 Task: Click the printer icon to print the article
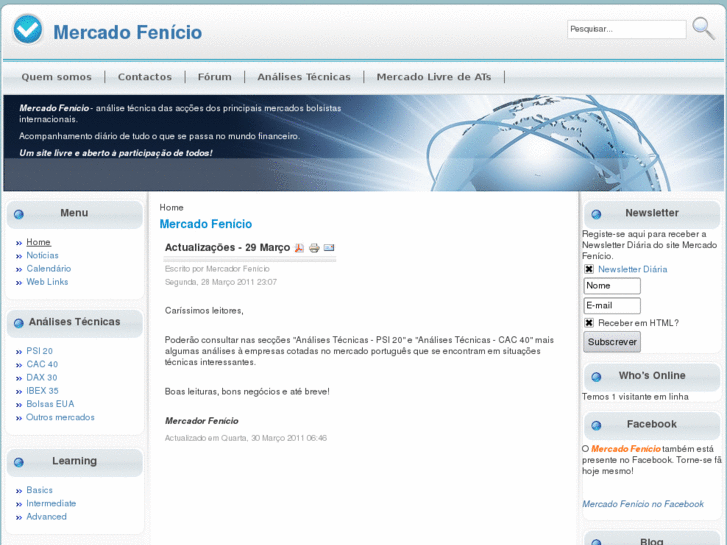[314, 248]
